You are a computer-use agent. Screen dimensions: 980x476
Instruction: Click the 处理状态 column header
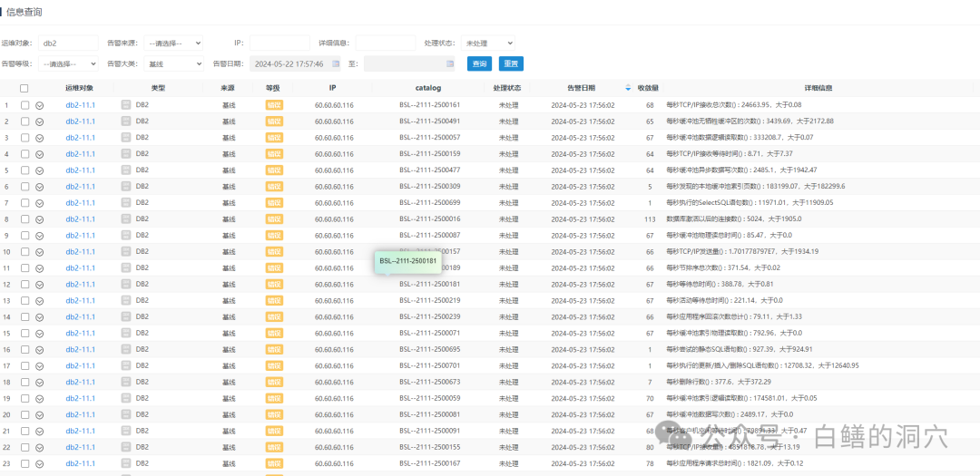tap(507, 88)
